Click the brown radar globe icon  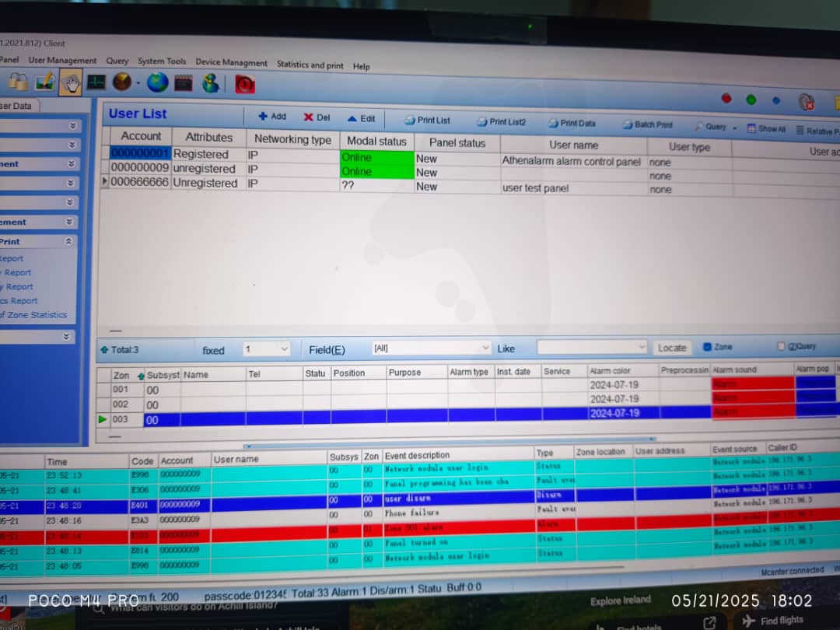[121, 82]
